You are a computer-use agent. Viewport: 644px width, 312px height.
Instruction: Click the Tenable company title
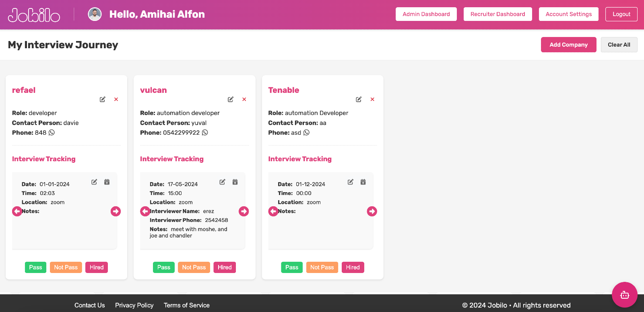[x=284, y=90]
